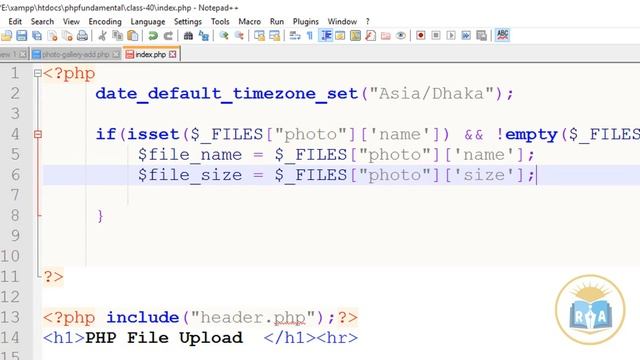Click the ?> closing tag on line 11
This screenshot has height=360, width=640.
[x=53, y=277]
